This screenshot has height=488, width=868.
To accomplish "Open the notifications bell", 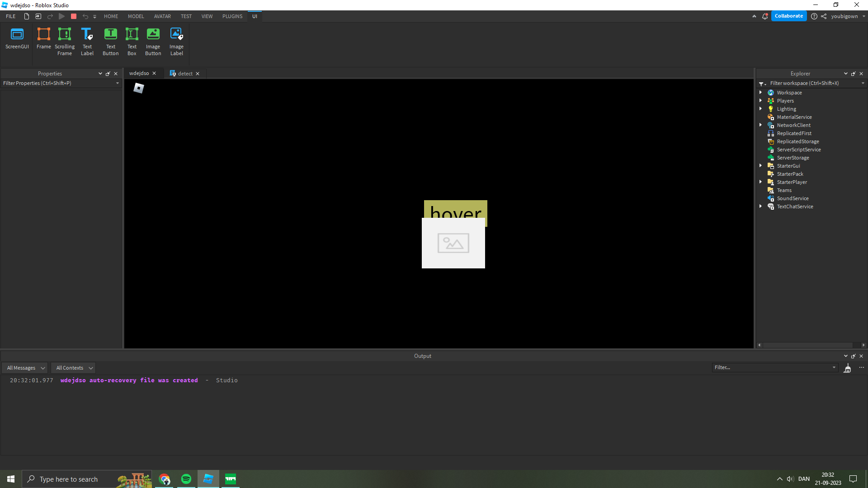I will [x=765, y=16].
